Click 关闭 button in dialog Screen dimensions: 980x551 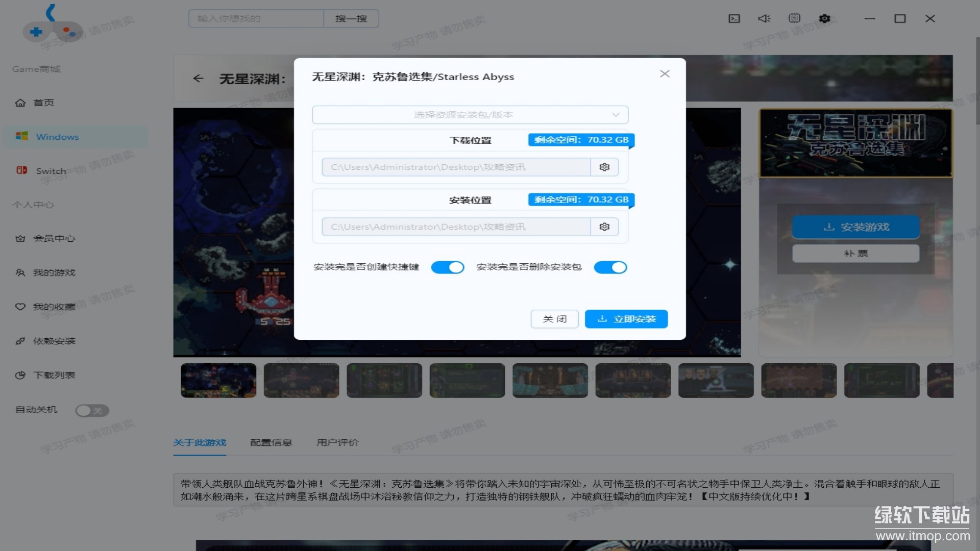coord(555,319)
